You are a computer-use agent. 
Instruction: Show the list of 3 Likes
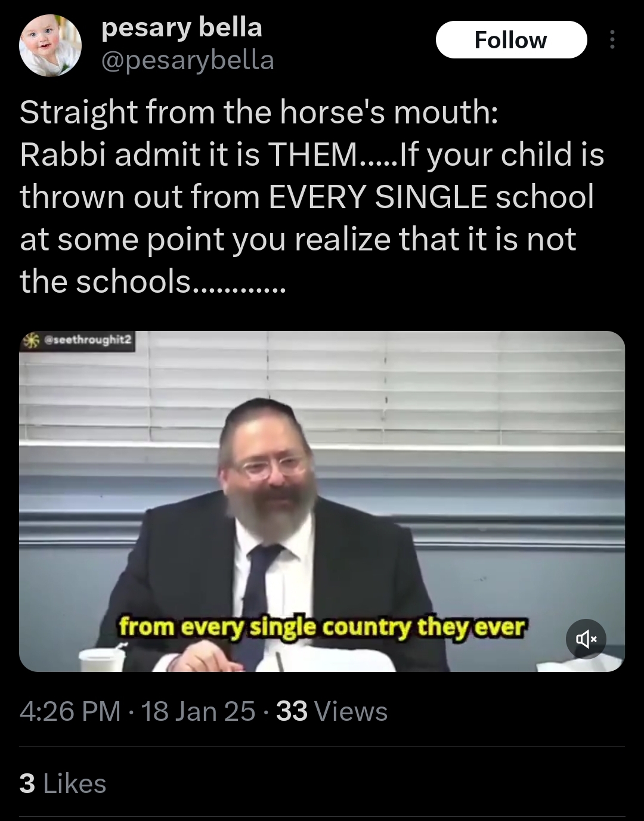click(63, 783)
